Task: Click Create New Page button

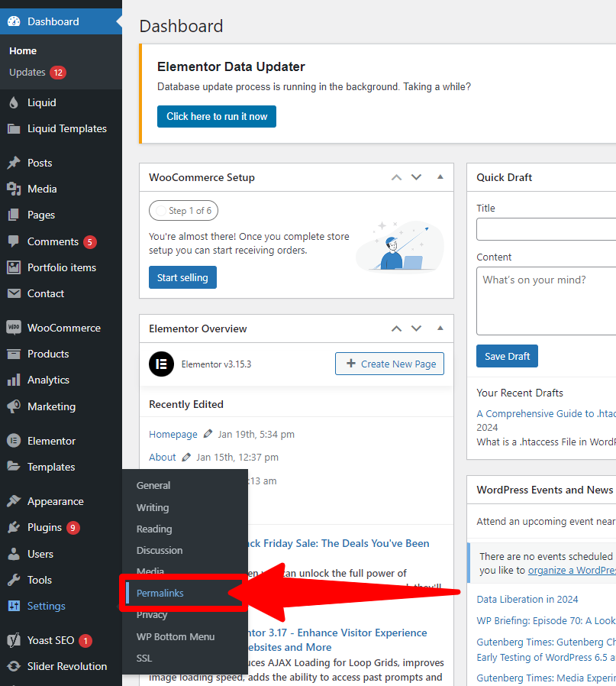Action: click(389, 364)
